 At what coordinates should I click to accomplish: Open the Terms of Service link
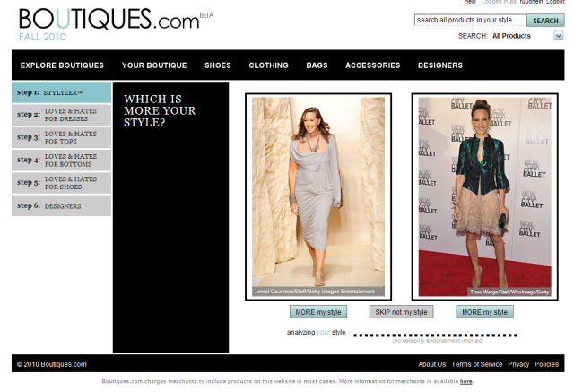(x=476, y=364)
